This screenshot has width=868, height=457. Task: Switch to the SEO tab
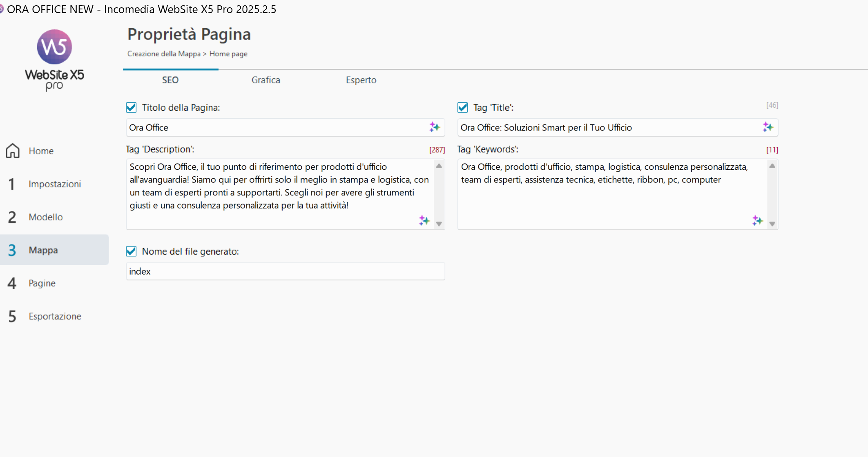[x=170, y=80]
